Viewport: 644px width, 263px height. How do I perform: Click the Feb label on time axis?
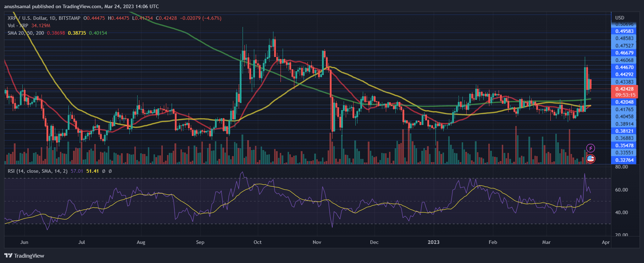(x=493, y=242)
